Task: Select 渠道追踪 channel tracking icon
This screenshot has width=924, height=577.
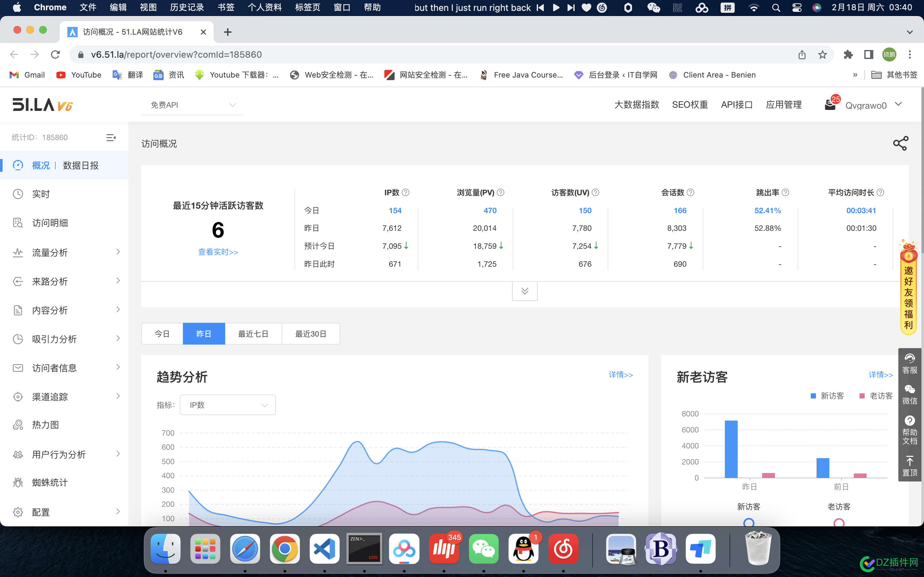Action: tap(19, 397)
